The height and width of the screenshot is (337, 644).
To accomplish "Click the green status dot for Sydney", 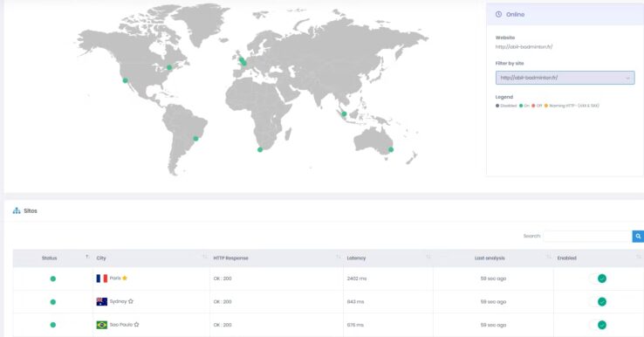I will click(53, 302).
